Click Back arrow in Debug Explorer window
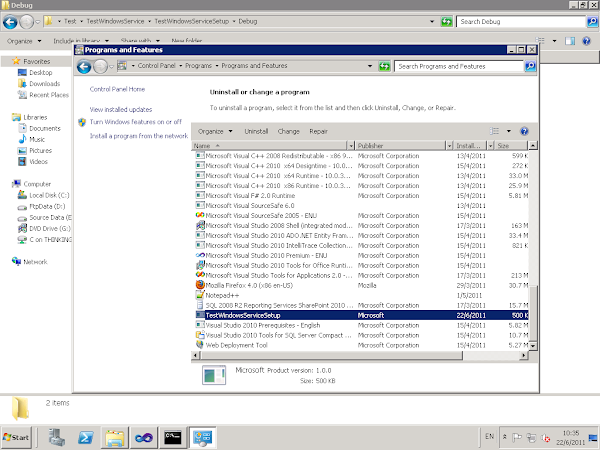Image resolution: width=600 pixels, height=450 pixels. click(10, 22)
